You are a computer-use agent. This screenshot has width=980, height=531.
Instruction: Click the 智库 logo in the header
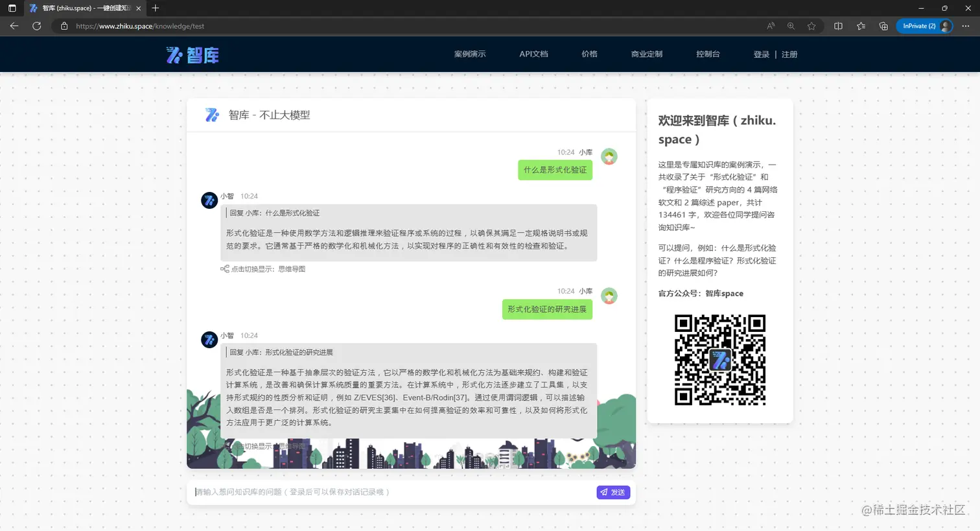[192, 55]
